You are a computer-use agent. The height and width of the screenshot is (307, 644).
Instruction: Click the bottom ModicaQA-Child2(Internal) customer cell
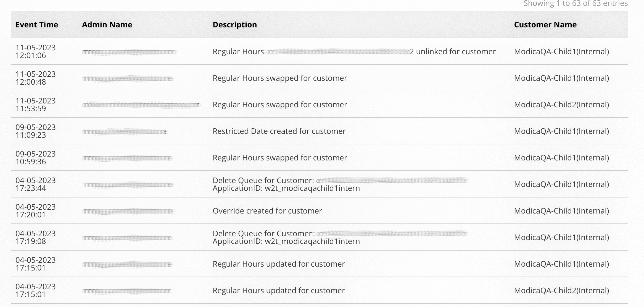pyautogui.click(x=562, y=290)
